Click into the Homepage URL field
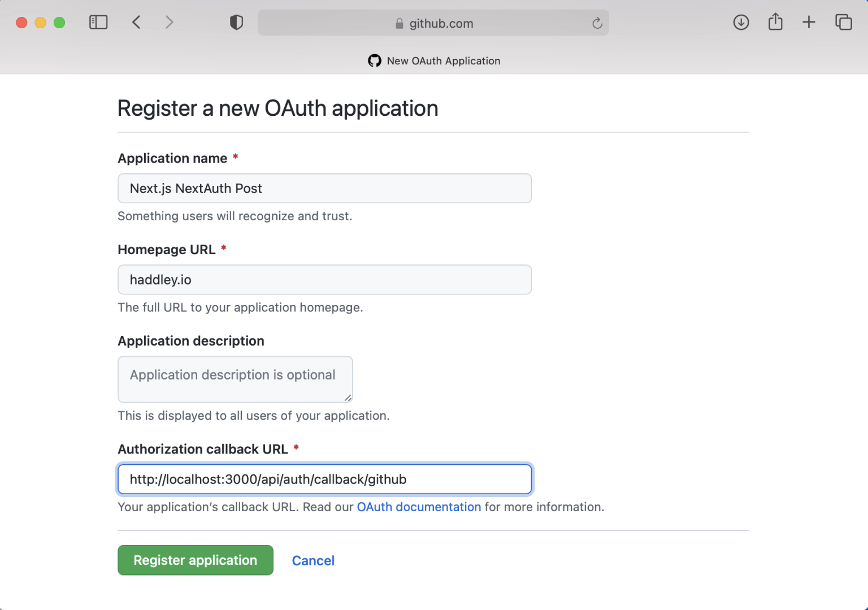The height and width of the screenshot is (610, 868). pos(324,280)
